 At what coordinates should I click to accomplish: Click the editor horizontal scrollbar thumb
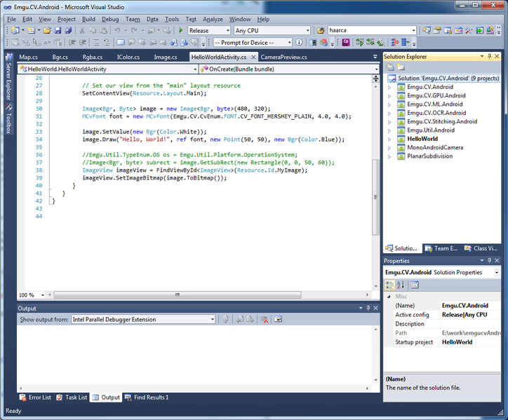[178, 295]
